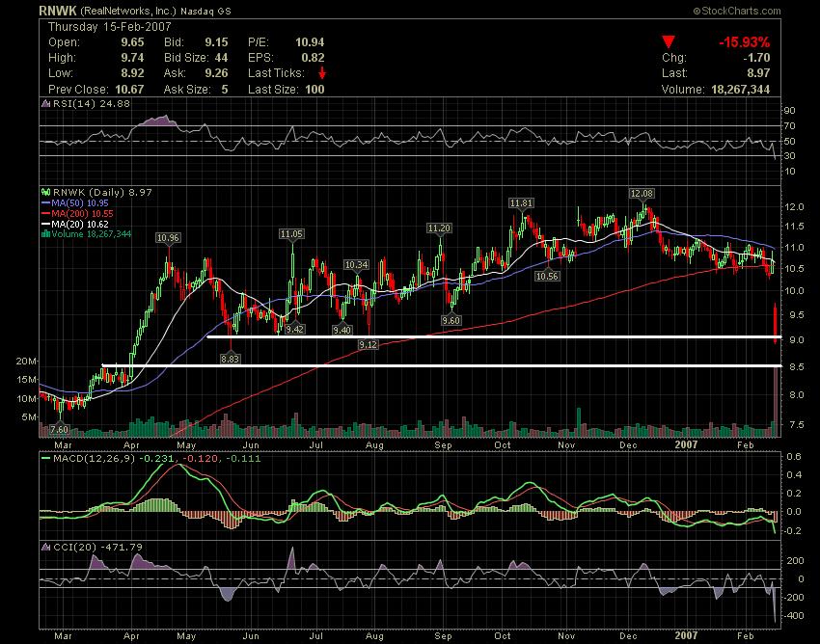
Task: Click the 20M volume axis label
Action: point(26,362)
